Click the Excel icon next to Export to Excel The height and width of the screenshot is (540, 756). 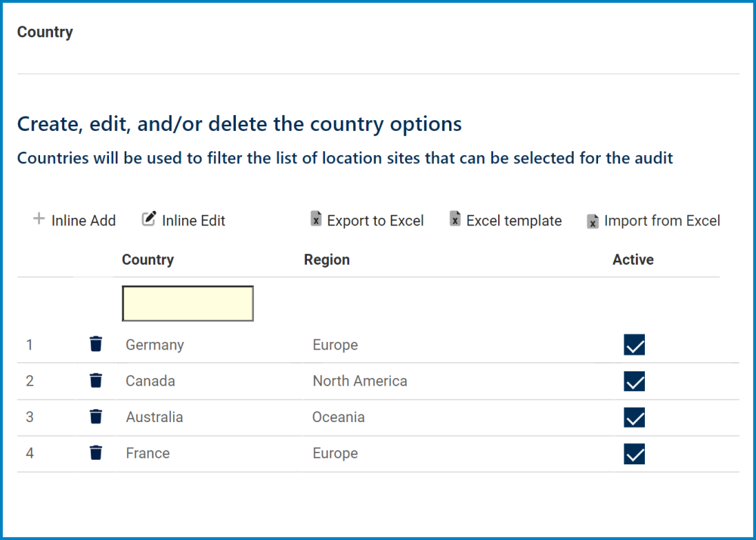pyautogui.click(x=316, y=219)
